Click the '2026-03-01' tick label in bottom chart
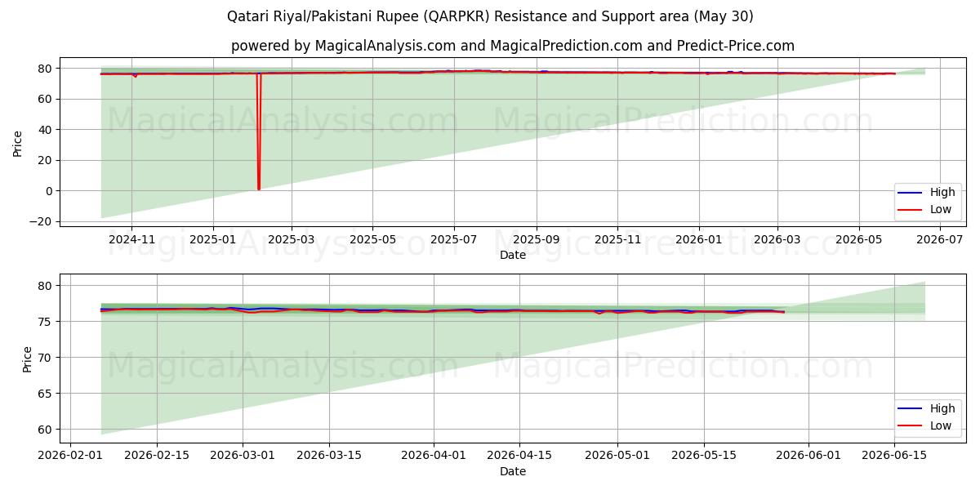980x490 pixels. pos(243,456)
